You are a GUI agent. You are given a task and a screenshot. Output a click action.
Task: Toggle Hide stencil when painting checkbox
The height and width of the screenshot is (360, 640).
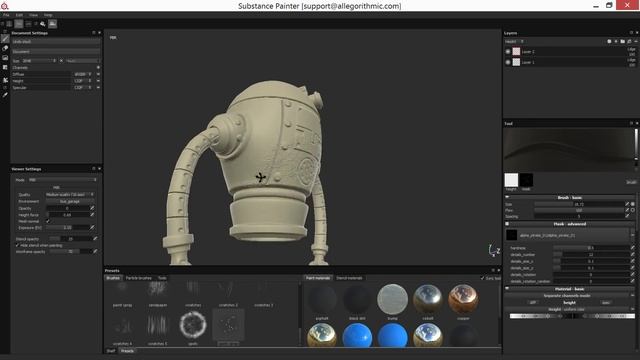click(17, 245)
